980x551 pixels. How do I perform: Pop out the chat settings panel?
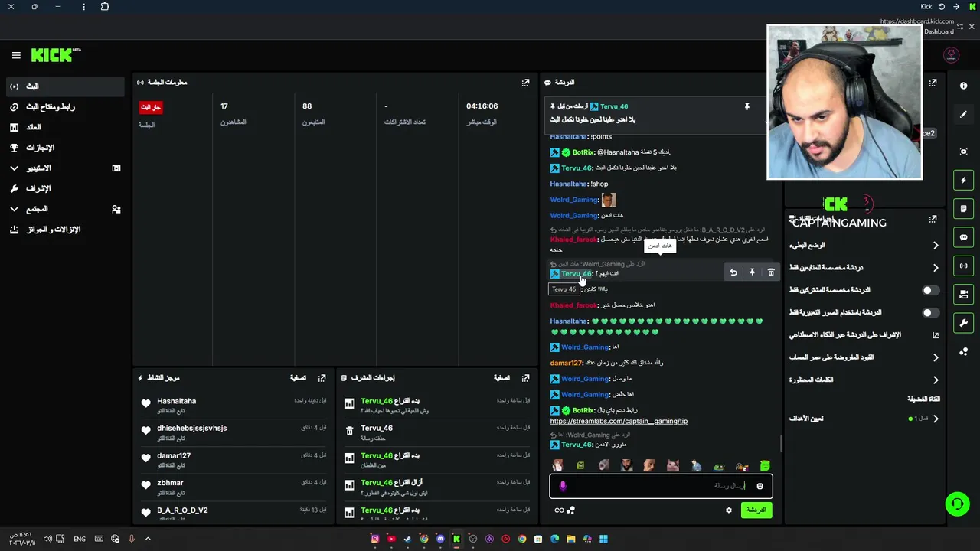tap(933, 220)
